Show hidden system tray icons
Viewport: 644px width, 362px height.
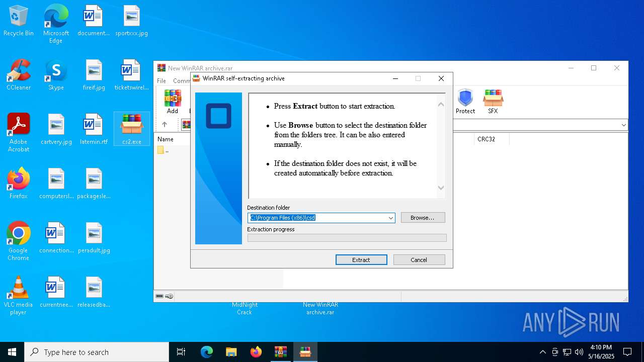(542, 352)
